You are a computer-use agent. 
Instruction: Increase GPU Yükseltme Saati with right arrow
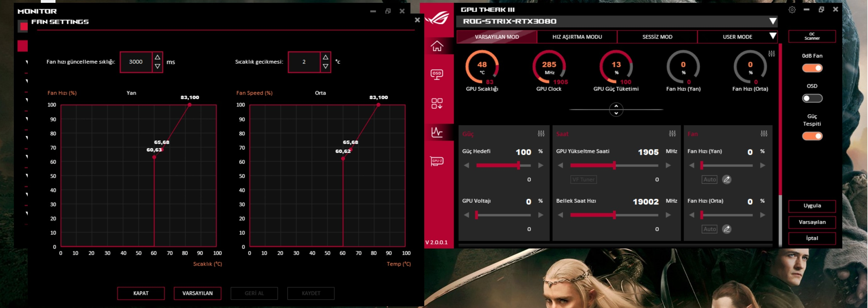point(668,165)
